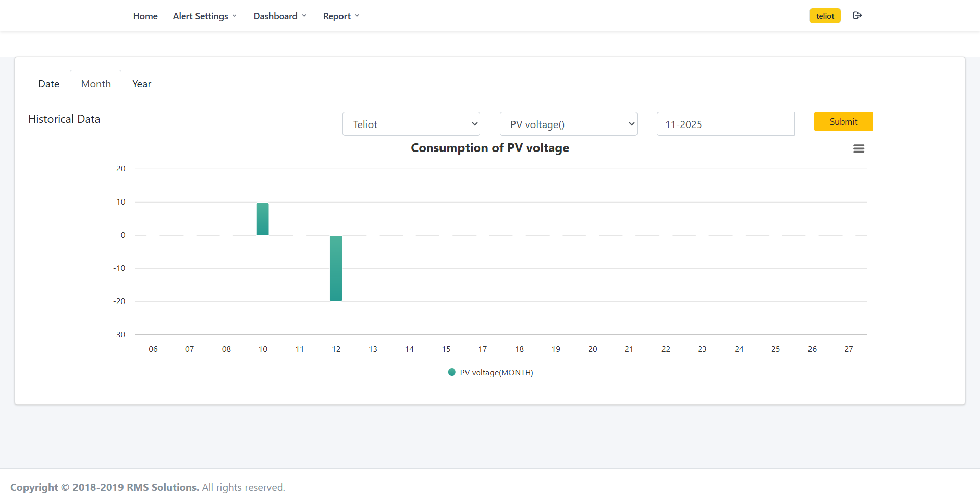The height and width of the screenshot is (504, 980).
Task: Click the positive bar for day 10
Action: [262, 219]
